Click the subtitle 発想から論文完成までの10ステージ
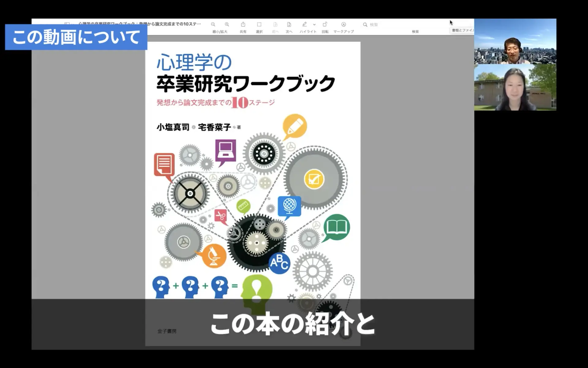The height and width of the screenshot is (368, 588). [x=216, y=102]
